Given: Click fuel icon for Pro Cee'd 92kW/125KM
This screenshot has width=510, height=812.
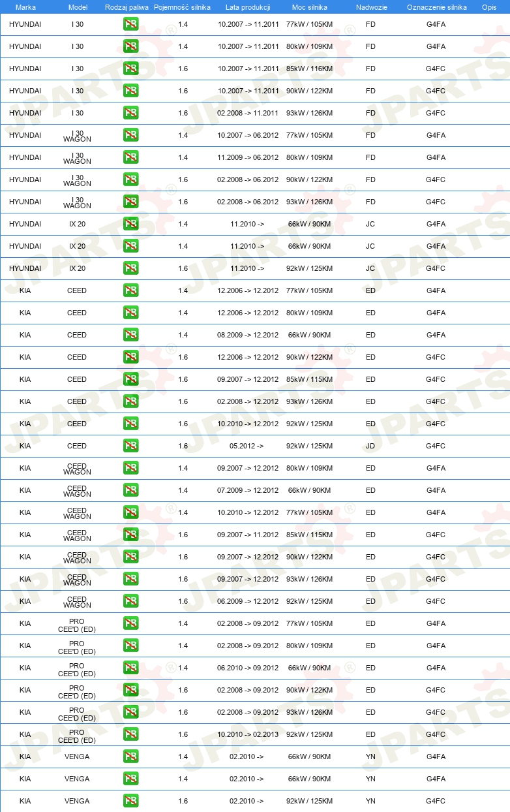Looking at the screenshot, I should (131, 735).
